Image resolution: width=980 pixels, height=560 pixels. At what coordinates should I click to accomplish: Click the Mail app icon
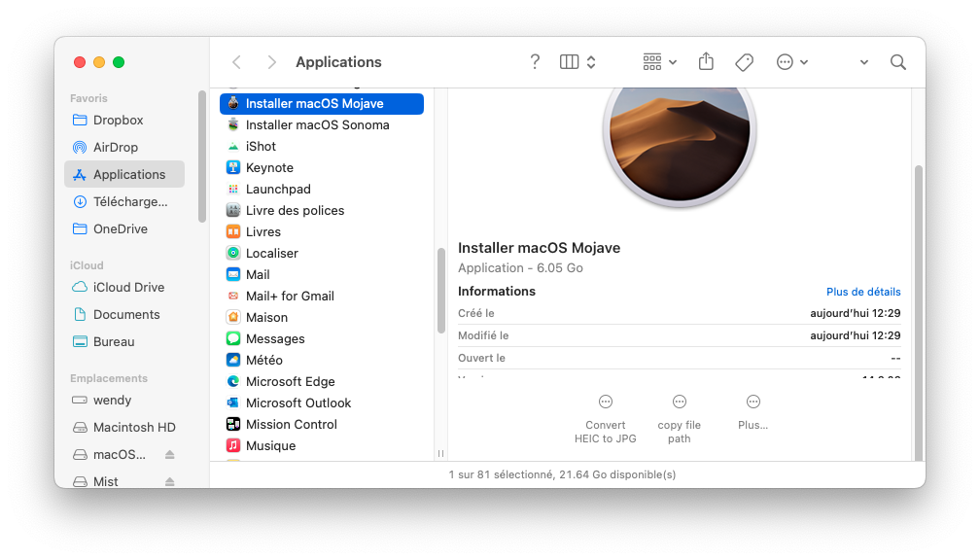[x=233, y=274]
